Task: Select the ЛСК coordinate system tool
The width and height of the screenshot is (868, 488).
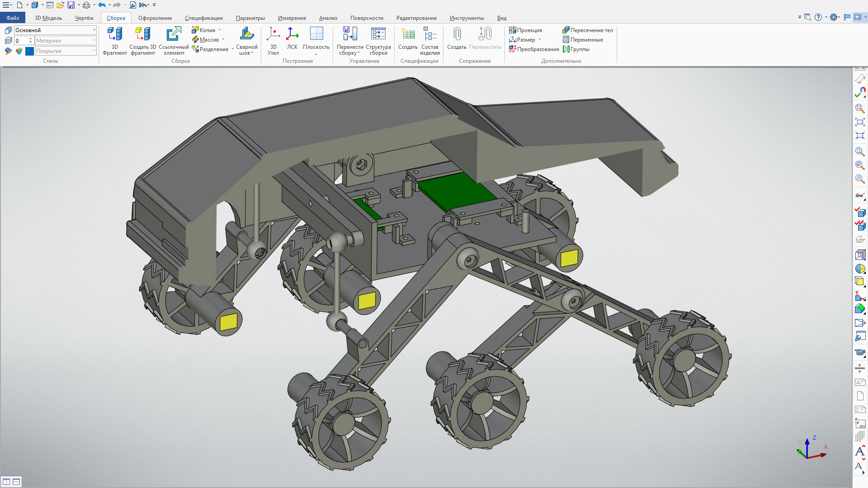Action: [292, 38]
